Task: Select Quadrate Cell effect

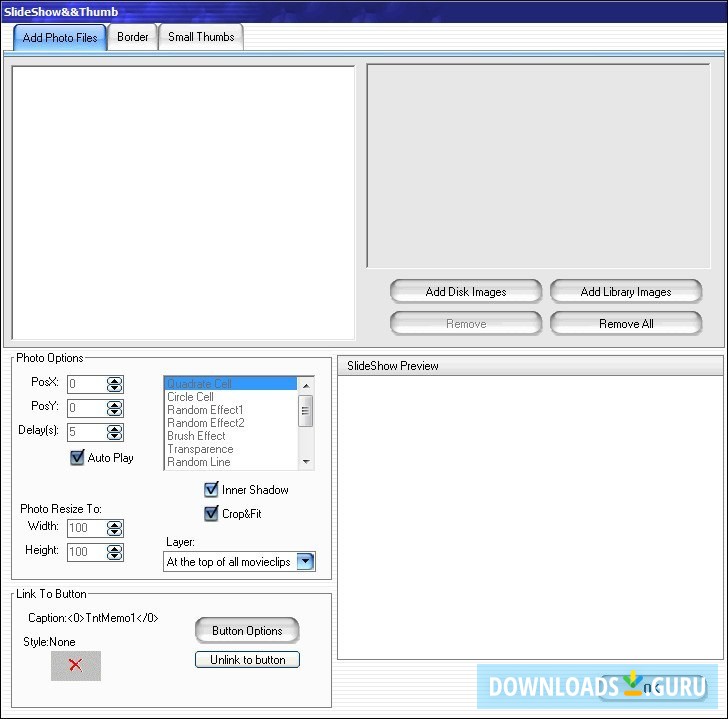Action: click(231, 383)
